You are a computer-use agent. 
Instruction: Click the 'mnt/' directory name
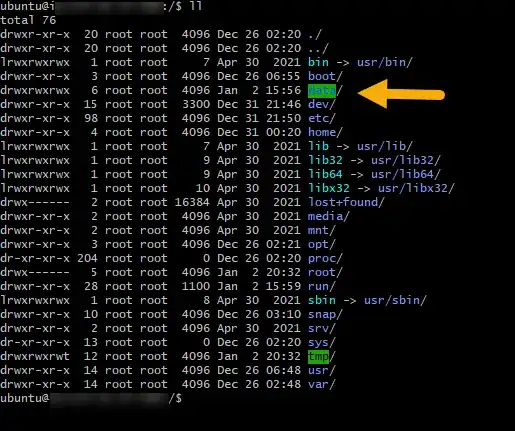321,230
